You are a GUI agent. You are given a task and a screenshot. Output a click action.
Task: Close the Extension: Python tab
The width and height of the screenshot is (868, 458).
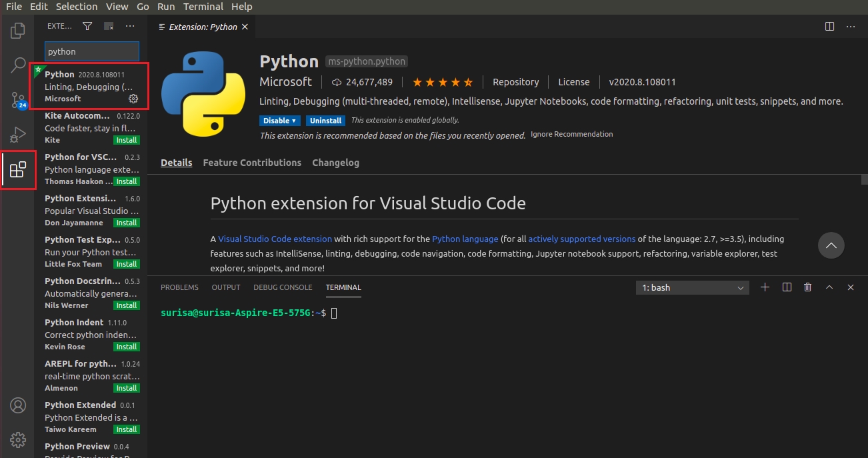point(245,27)
